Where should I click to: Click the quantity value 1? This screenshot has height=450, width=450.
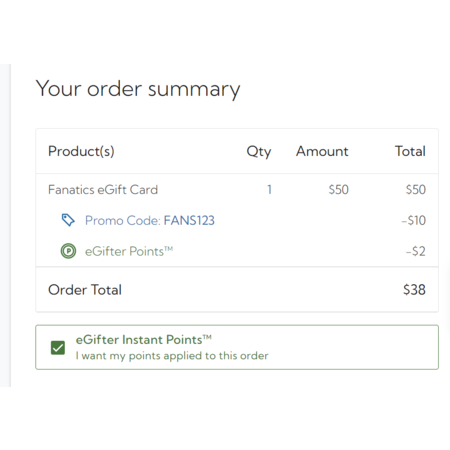pos(269,190)
